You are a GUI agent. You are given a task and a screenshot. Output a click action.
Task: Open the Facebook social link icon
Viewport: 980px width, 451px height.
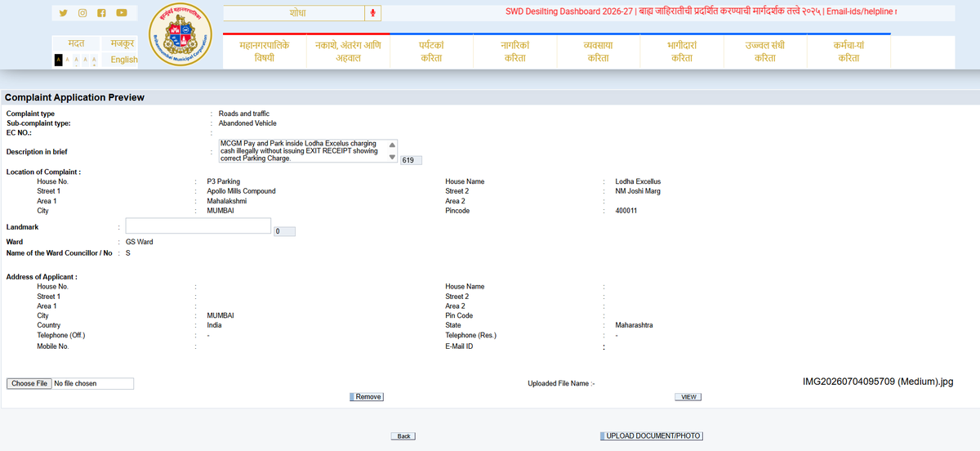pyautogui.click(x=101, y=13)
